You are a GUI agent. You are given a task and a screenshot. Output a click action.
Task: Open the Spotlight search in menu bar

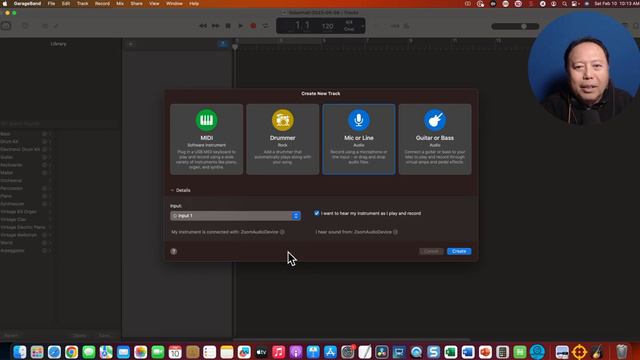click(564, 4)
